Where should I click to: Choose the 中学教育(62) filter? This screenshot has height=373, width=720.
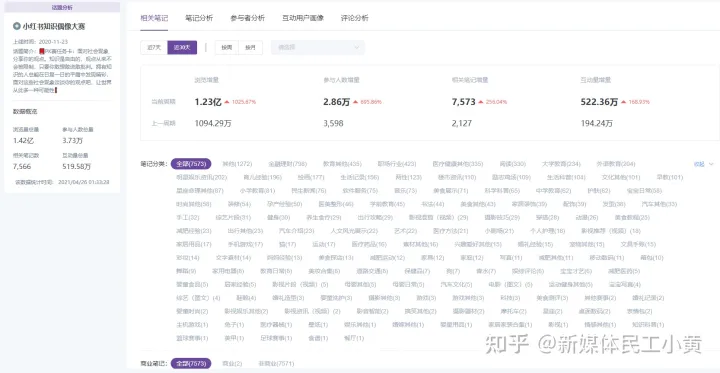553,191
